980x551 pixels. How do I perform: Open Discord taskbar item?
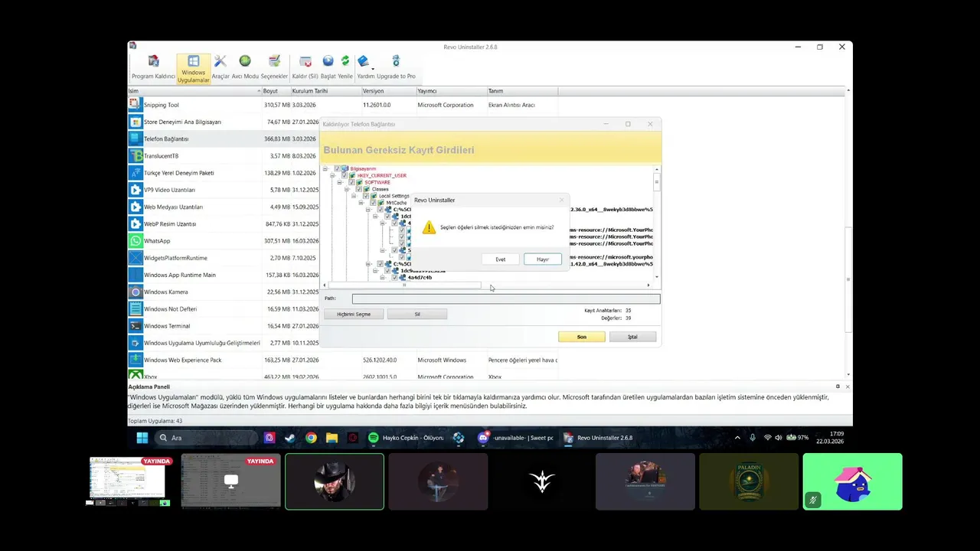coord(515,438)
